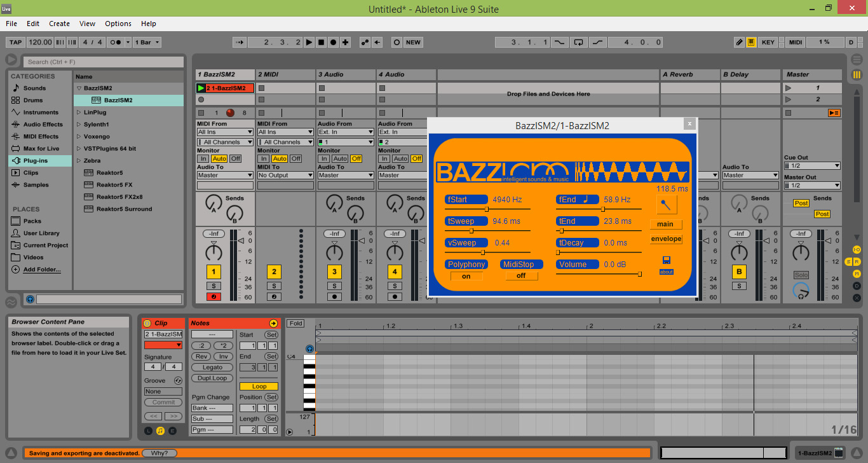Toggle the Draw Mode pencil icon

pos(739,42)
